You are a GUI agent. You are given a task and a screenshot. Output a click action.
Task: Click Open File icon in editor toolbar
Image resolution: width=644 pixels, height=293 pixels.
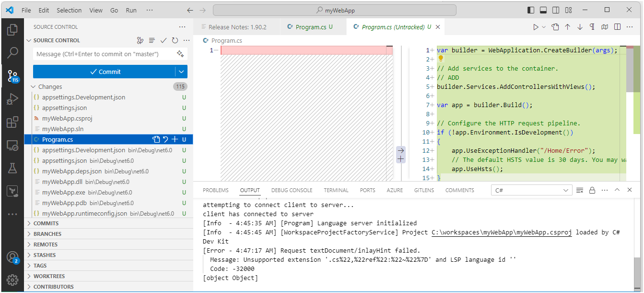tap(555, 27)
